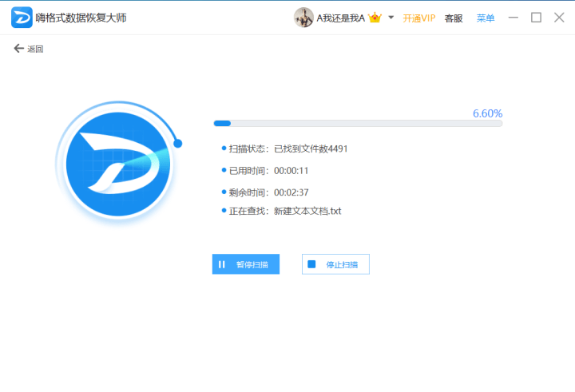Image resolution: width=575 pixels, height=392 pixels.
Task: Click the scan progress bar
Action: [x=358, y=123]
